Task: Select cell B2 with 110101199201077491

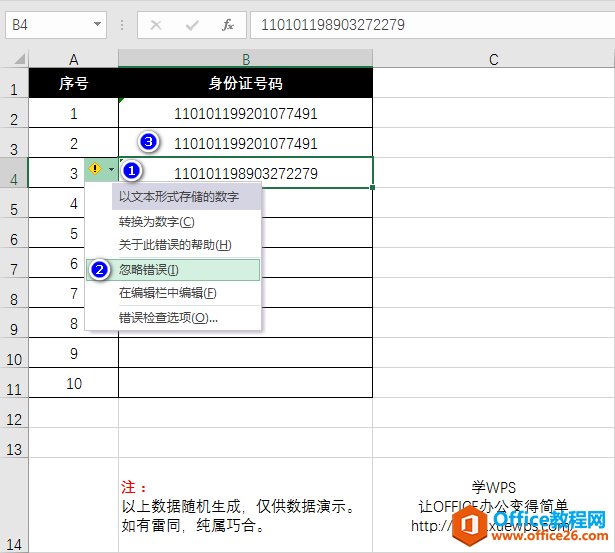Action: tap(246, 113)
